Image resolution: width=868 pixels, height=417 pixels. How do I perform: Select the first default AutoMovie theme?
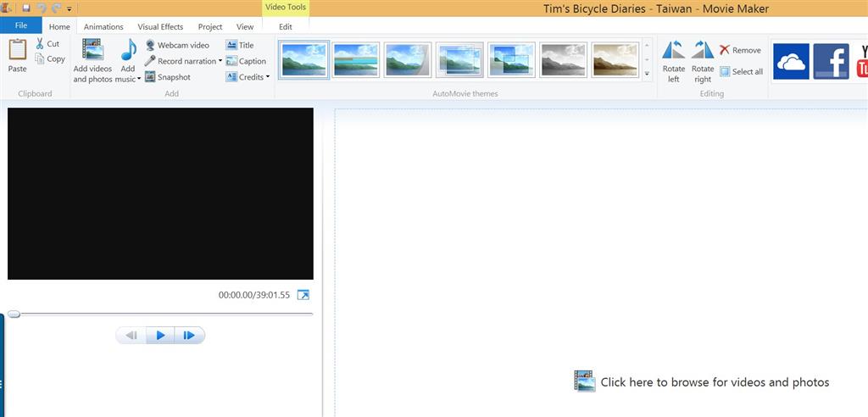[x=304, y=60]
